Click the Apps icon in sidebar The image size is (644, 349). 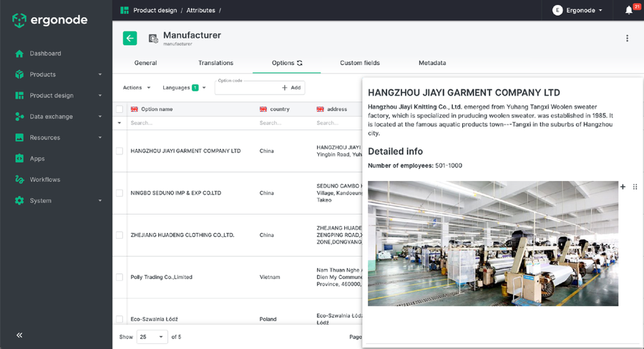point(19,159)
